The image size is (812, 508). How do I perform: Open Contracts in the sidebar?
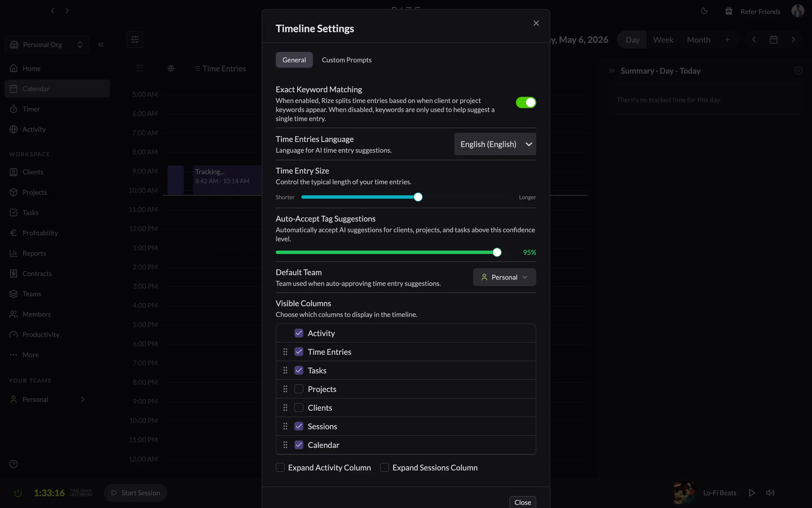(x=57, y=273)
